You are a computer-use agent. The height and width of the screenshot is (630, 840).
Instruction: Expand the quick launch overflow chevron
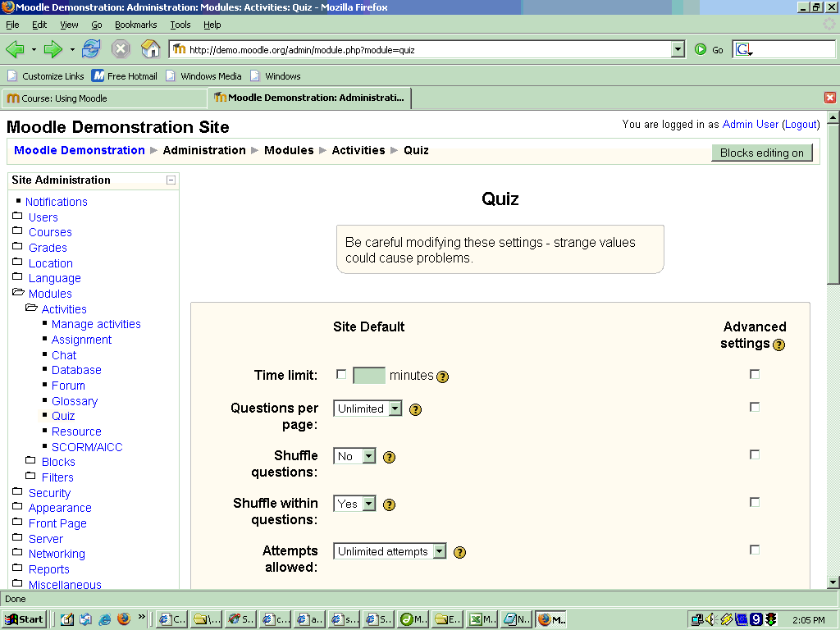(x=141, y=617)
